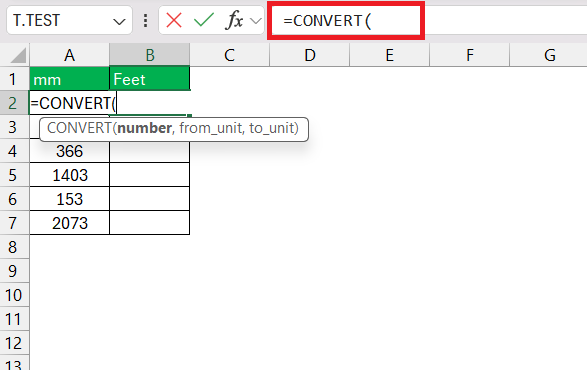Click cell containing 366
Viewport: 587px width, 370px height.
coord(69,151)
